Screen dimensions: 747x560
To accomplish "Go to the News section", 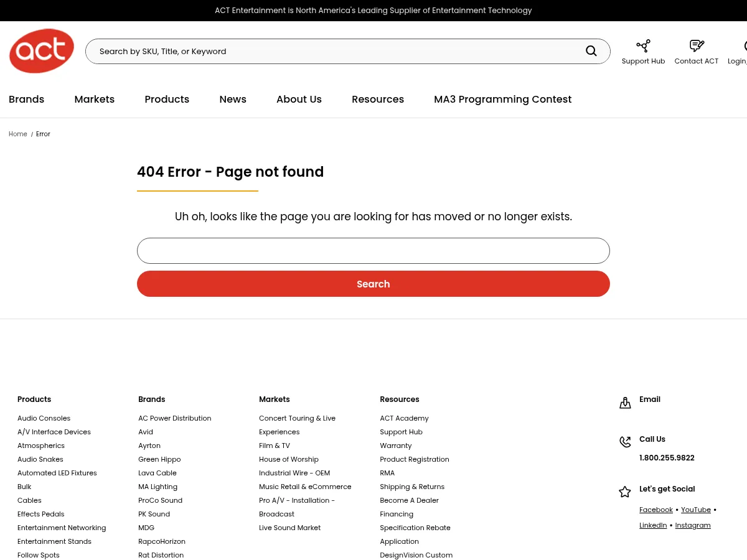I will click(x=233, y=100).
